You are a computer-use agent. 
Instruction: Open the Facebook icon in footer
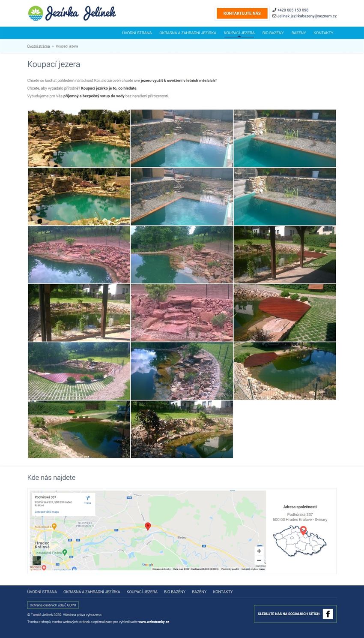point(328,614)
